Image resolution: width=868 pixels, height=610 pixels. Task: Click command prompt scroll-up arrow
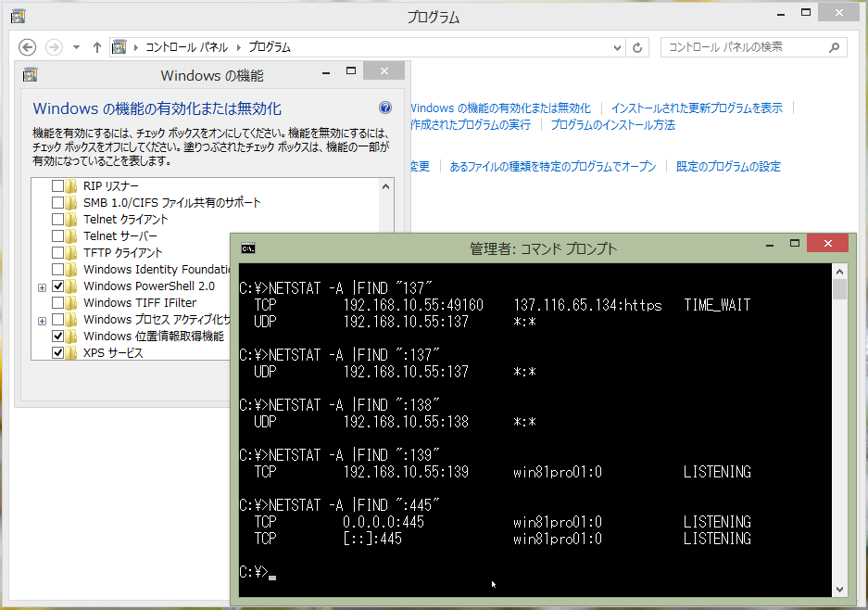click(840, 272)
